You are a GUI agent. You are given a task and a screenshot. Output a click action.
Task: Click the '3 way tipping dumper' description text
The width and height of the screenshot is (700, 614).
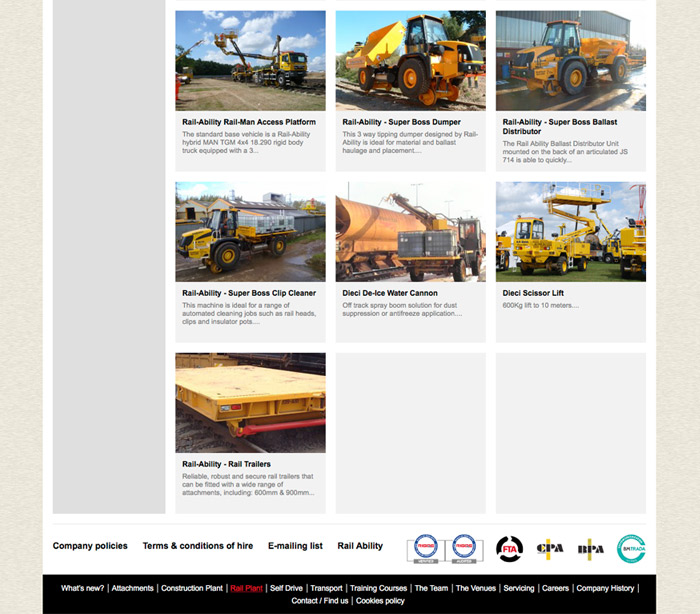(410, 142)
